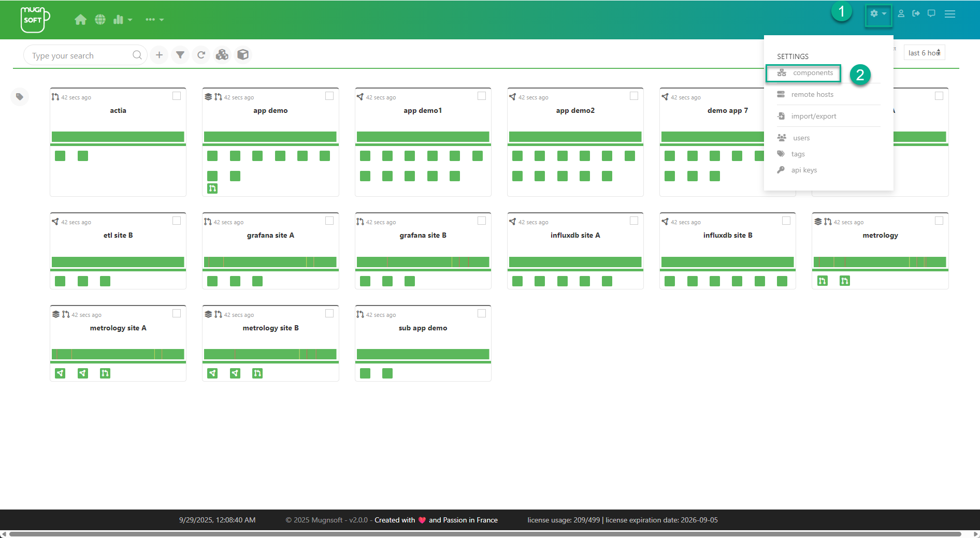Check the sub app demo checkbox

click(x=481, y=314)
